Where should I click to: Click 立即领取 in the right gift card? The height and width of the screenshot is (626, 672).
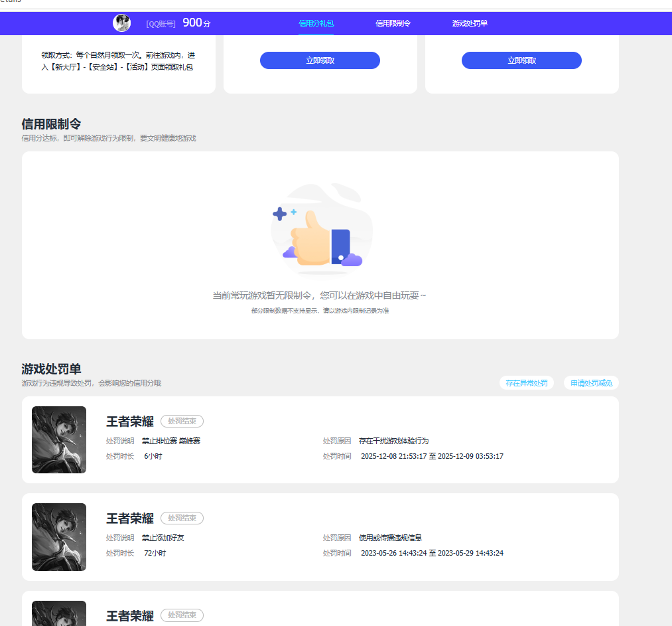pyautogui.click(x=521, y=60)
